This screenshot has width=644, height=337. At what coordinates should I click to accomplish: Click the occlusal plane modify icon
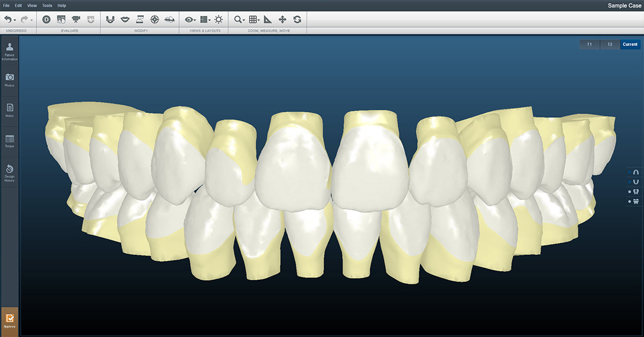tap(169, 20)
